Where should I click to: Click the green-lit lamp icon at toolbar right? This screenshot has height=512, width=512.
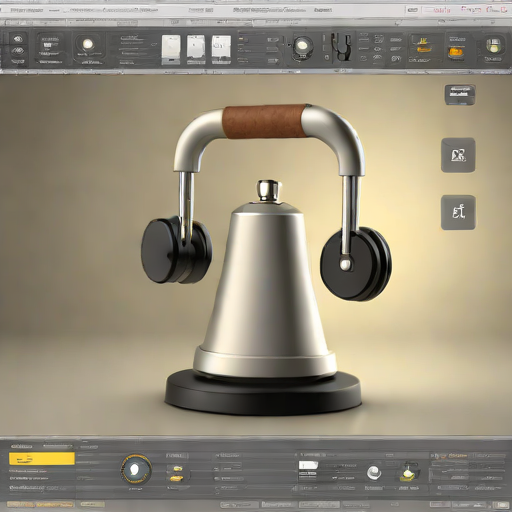493,45
